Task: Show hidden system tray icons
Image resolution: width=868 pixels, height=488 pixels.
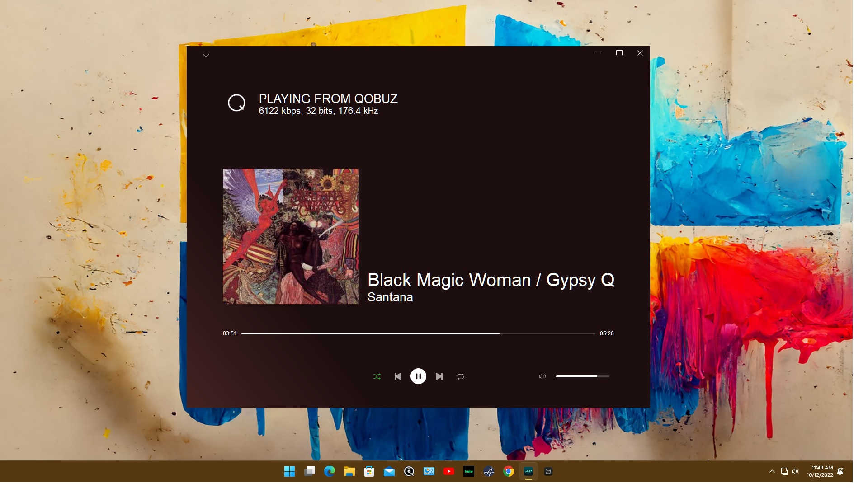Action: pos(772,472)
